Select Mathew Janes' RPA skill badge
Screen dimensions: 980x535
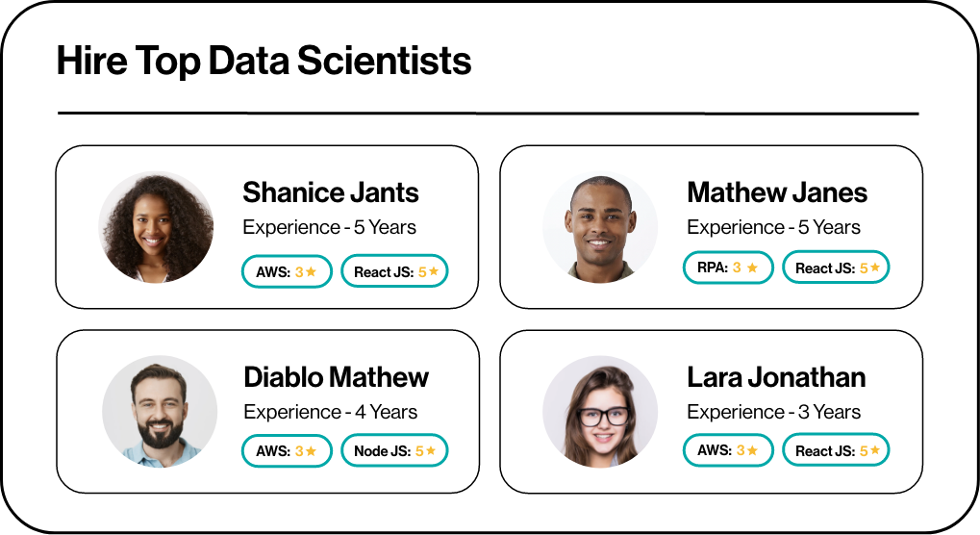tap(728, 267)
